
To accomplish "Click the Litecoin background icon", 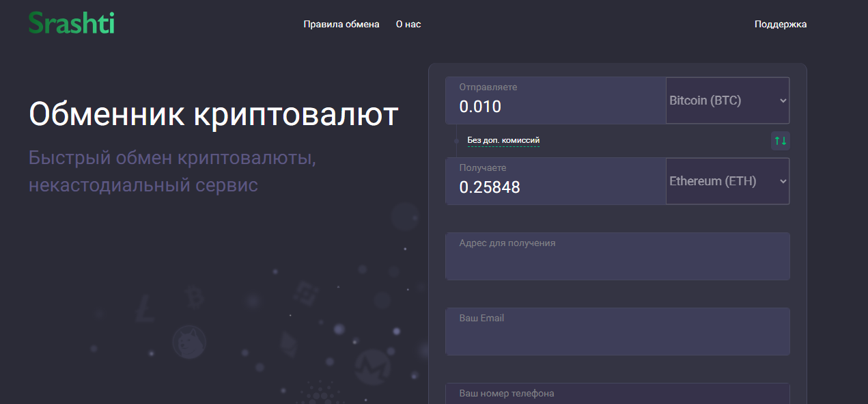I will click(x=145, y=308).
